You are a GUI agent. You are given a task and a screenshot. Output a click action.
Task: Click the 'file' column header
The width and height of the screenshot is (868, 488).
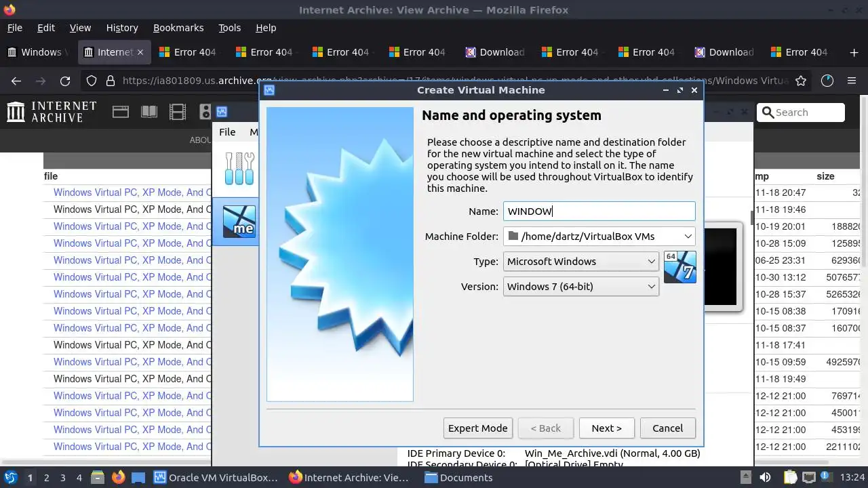tap(51, 176)
